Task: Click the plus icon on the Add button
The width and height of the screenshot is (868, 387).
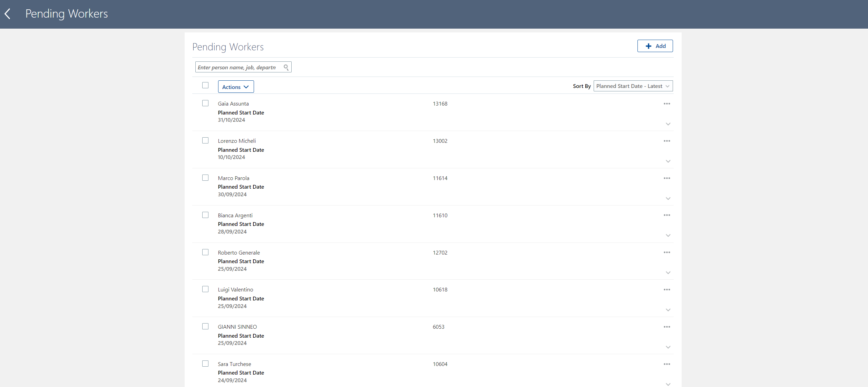Action: coord(648,46)
